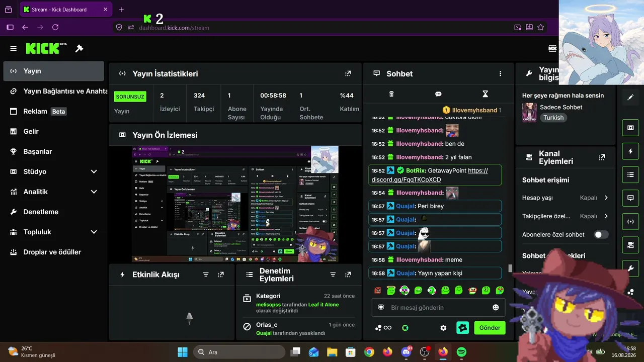Focus the Bir mesaj gönderin chat input
Screen dimensions: 644x362
click(x=438, y=307)
